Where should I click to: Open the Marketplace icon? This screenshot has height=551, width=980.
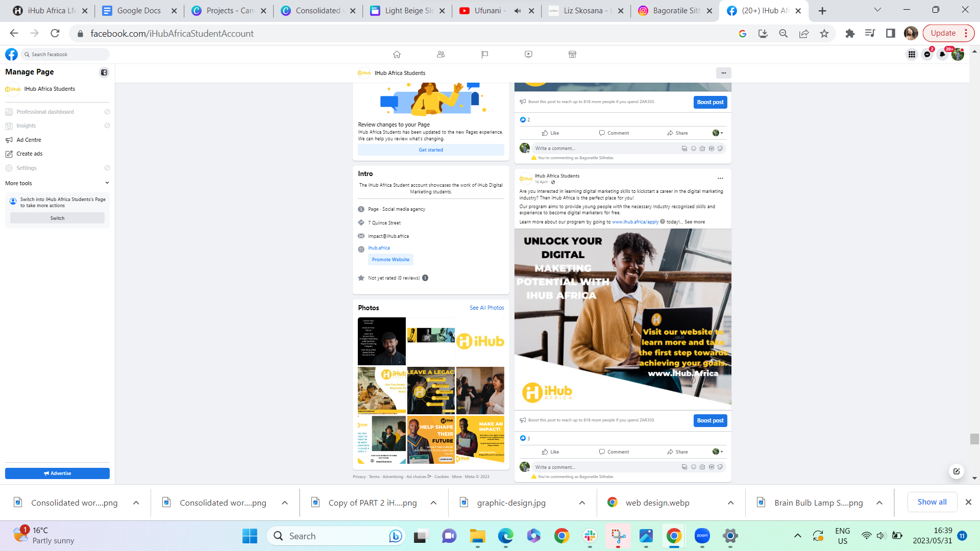tap(572, 54)
